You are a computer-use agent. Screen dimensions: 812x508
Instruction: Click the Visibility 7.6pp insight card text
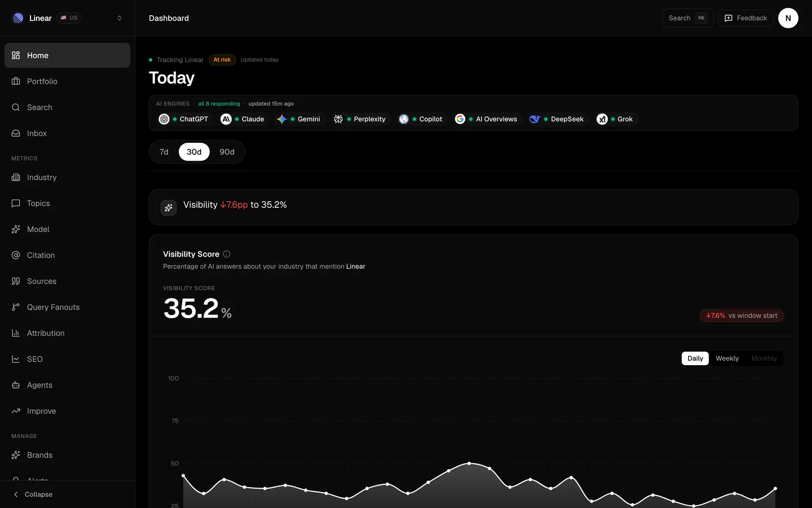tap(235, 205)
